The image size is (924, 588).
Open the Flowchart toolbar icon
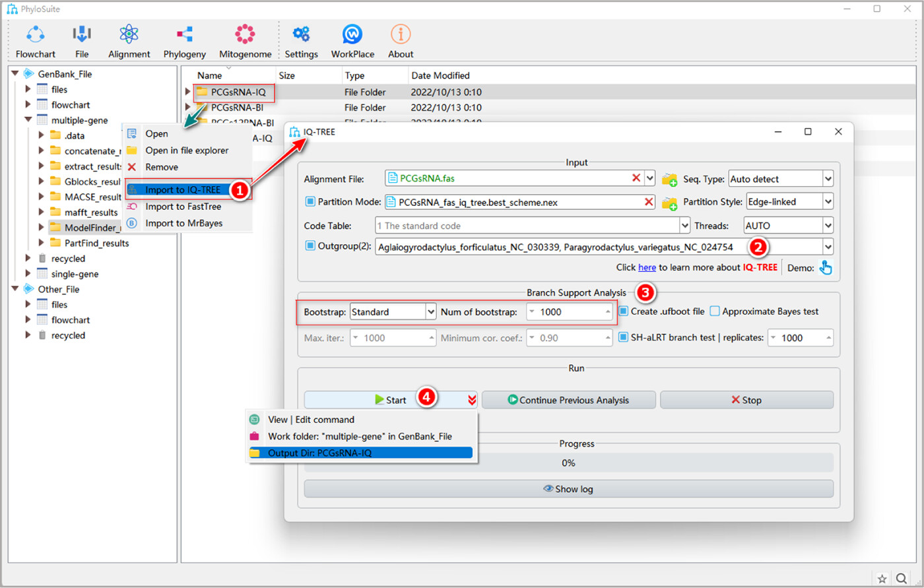tap(36, 34)
